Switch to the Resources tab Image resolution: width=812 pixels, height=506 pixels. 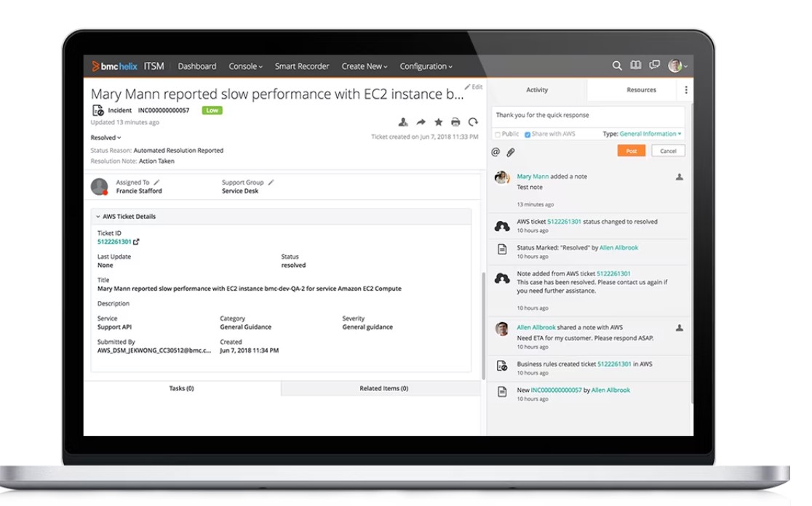point(641,90)
